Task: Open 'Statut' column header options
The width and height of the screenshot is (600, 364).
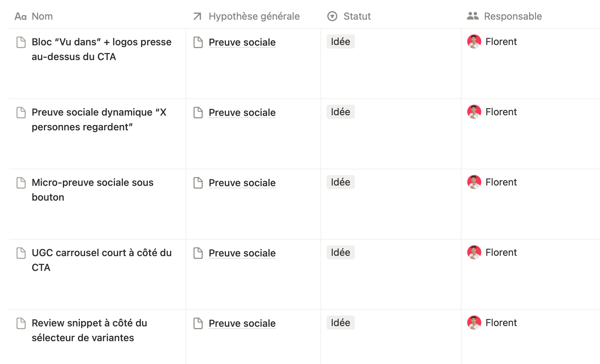Action: click(357, 16)
